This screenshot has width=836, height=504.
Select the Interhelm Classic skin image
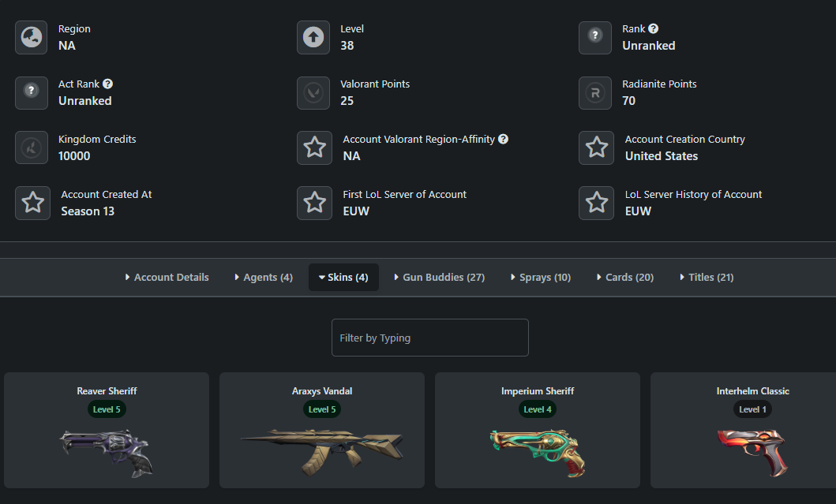pyautogui.click(x=752, y=452)
